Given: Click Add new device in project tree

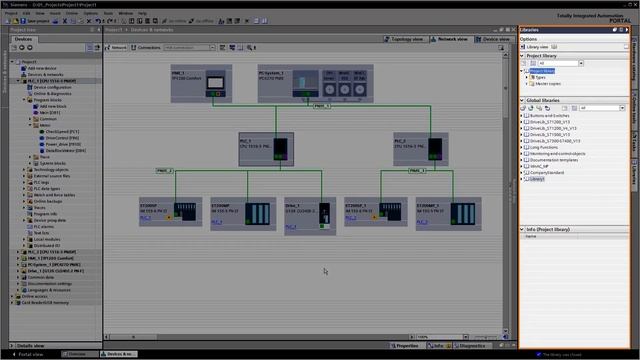Looking at the screenshot, I should pos(42,68).
